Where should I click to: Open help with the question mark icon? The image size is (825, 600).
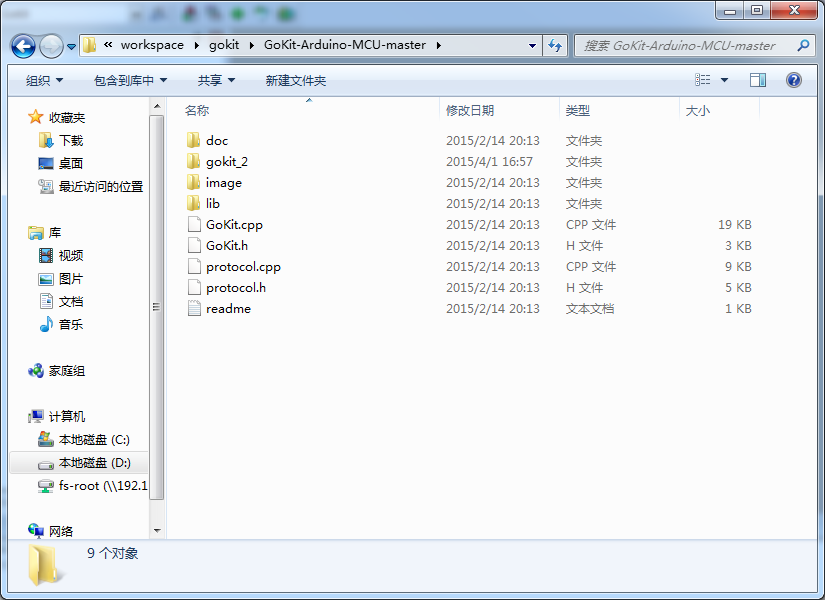[793, 80]
